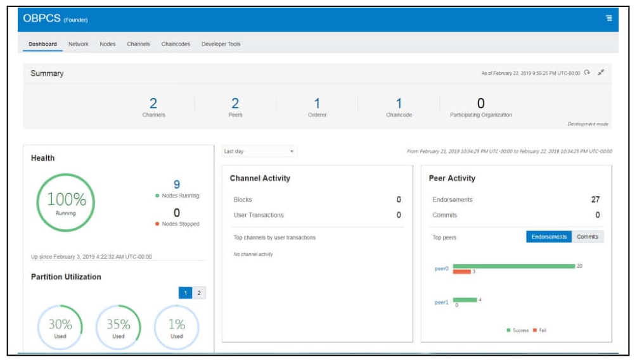The image size is (637, 364).
Task: Click peer0 green success bar showing 20
Action: pyautogui.click(x=514, y=267)
